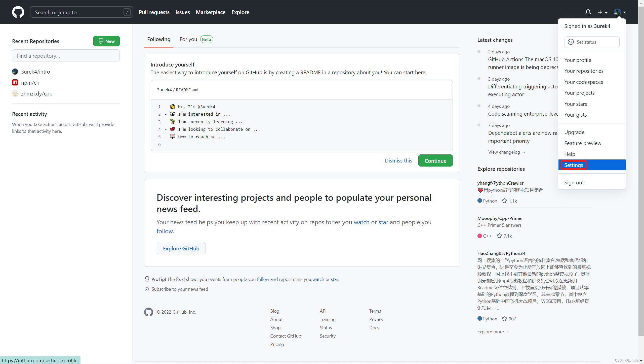The image size is (644, 364).
Task: Click the GitHub logo in the footer
Action: [148, 312]
